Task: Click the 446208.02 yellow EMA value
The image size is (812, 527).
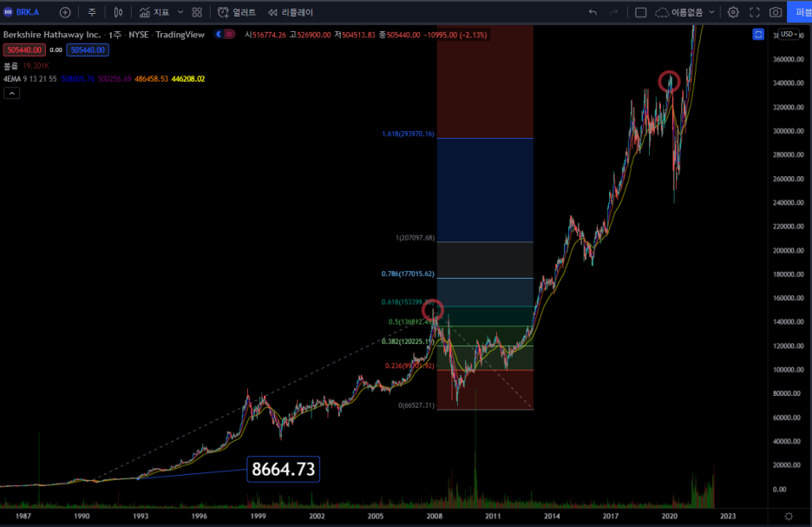Action: pyautogui.click(x=188, y=79)
